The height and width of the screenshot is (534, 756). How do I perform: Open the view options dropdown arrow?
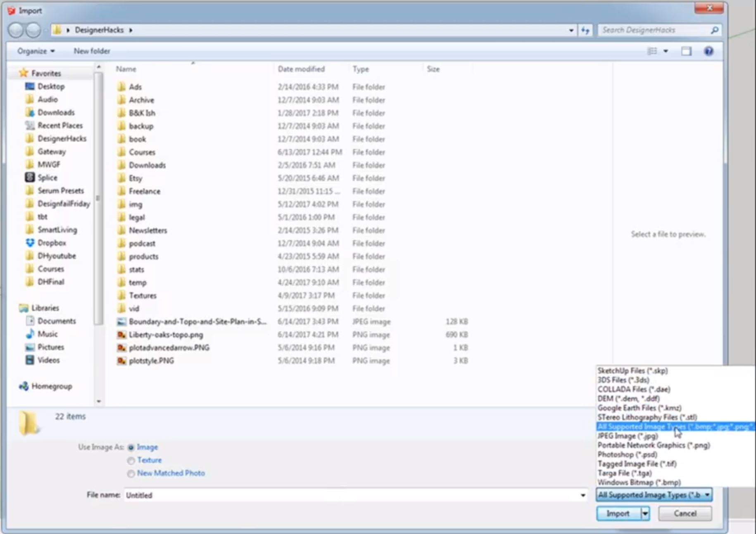[666, 51]
